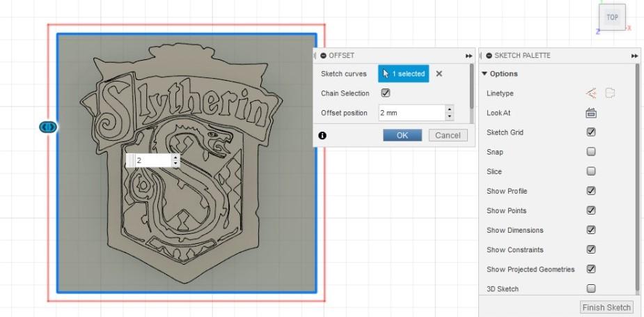Click the double-arrow on the Offset dialog header
This screenshot has width=644, height=317.
point(469,56)
